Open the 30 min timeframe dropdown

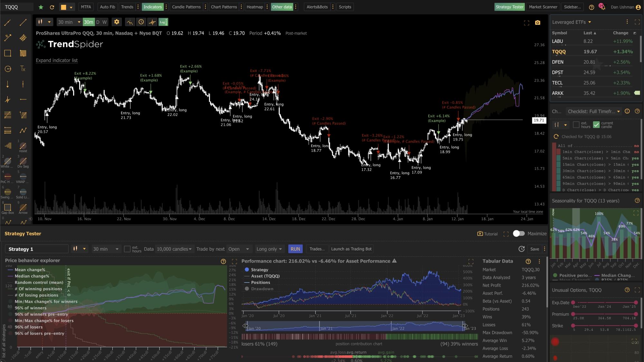pos(106,249)
